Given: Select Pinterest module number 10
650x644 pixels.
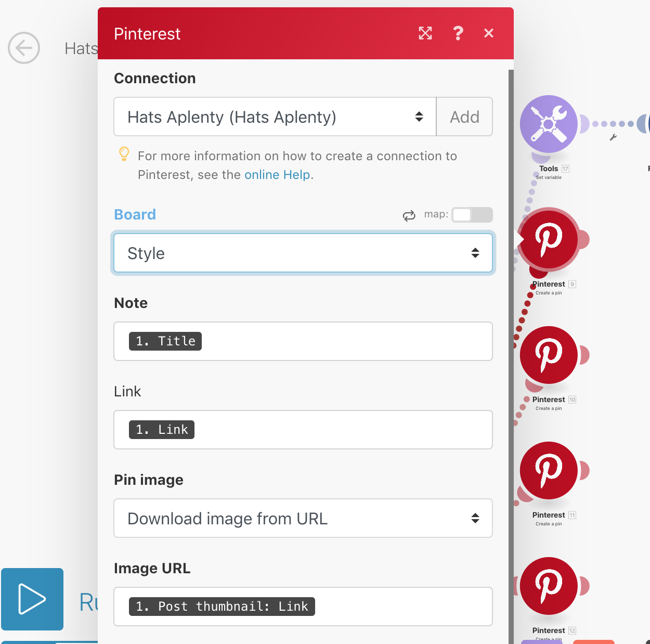Looking at the screenshot, I should pyautogui.click(x=549, y=355).
